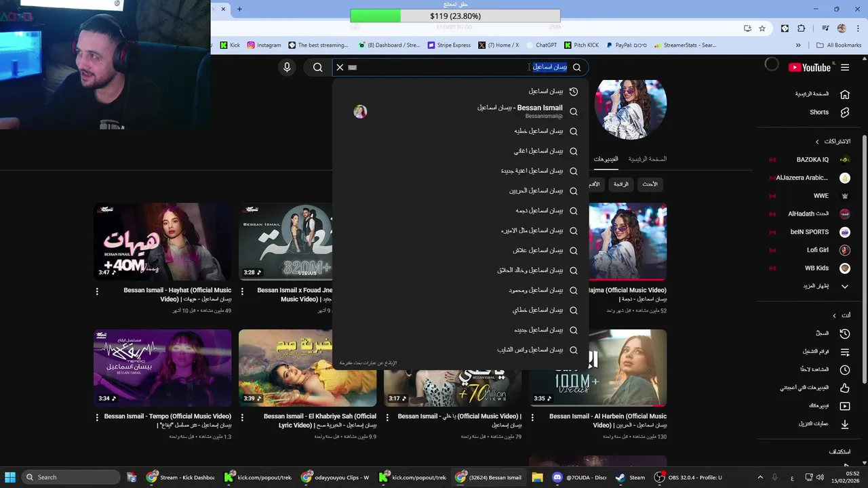Open Hayhat official music video thumbnail
Image resolution: width=868 pixels, height=488 pixels.
click(x=163, y=241)
